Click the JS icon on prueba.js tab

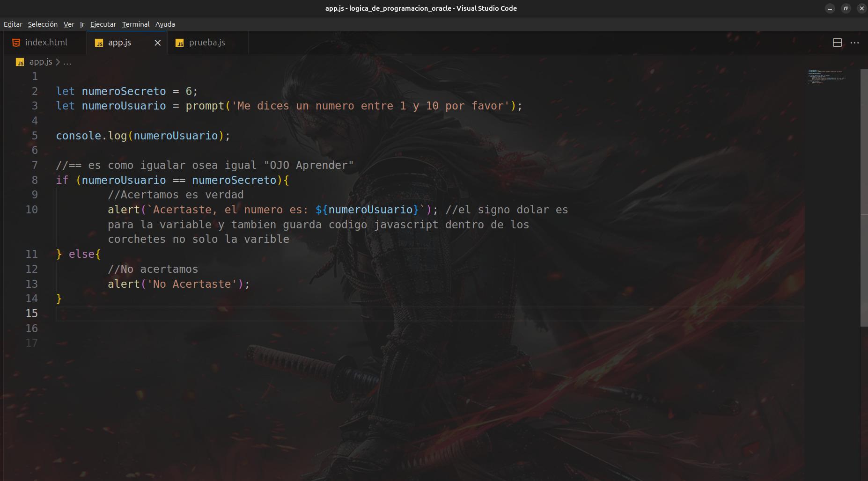pyautogui.click(x=180, y=43)
